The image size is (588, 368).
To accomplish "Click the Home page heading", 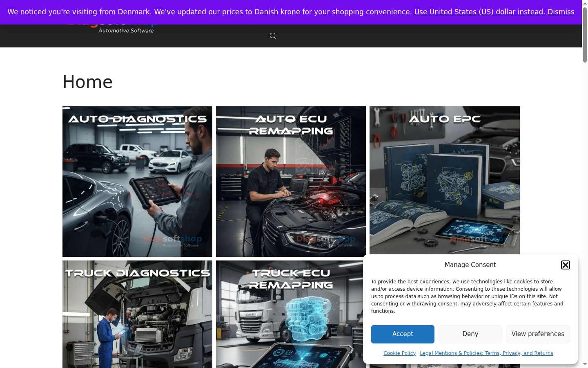I will pos(87,82).
